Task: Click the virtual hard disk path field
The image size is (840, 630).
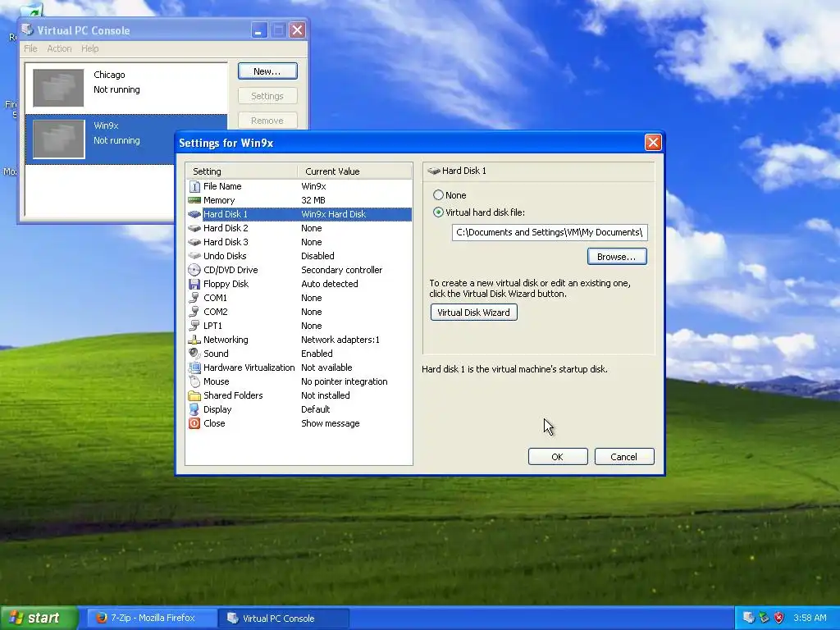Action: click(x=550, y=232)
